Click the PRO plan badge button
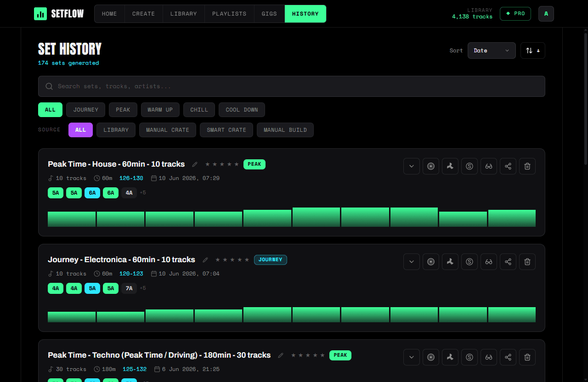This screenshot has width=588, height=382. pyautogui.click(x=515, y=14)
